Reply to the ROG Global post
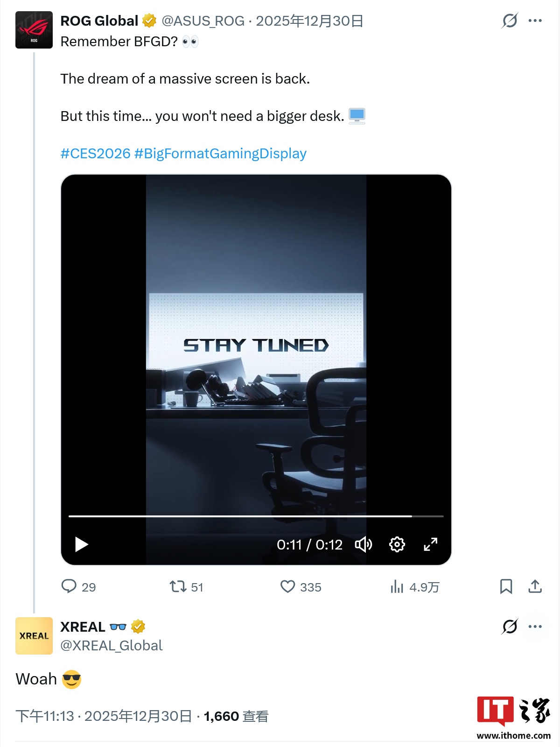The image size is (560, 747). [x=69, y=586]
